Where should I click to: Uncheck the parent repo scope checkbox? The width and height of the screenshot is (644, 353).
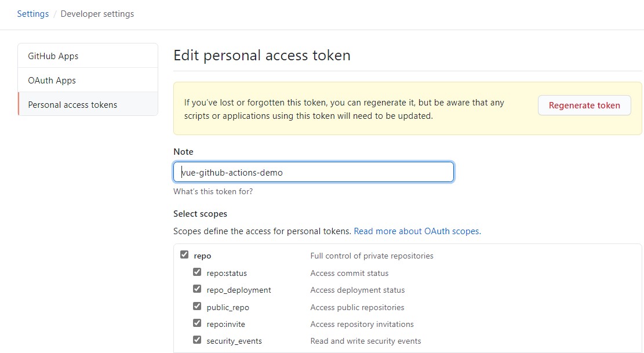click(x=184, y=254)
